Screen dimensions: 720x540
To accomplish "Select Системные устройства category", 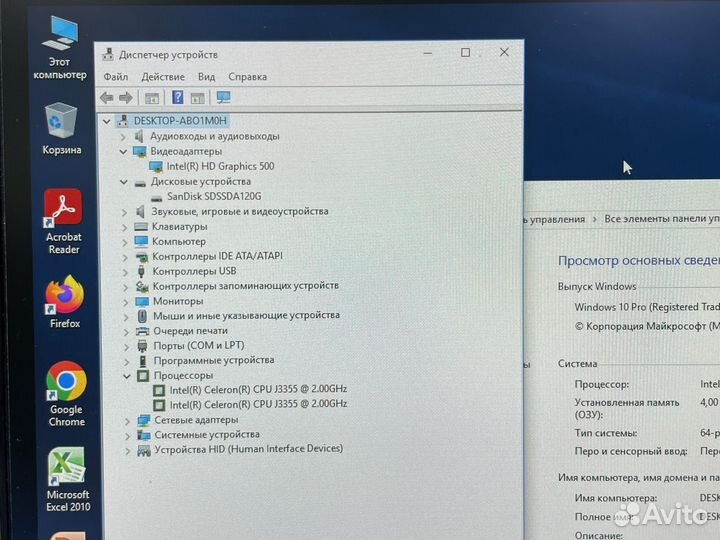I will pos(207,434).
